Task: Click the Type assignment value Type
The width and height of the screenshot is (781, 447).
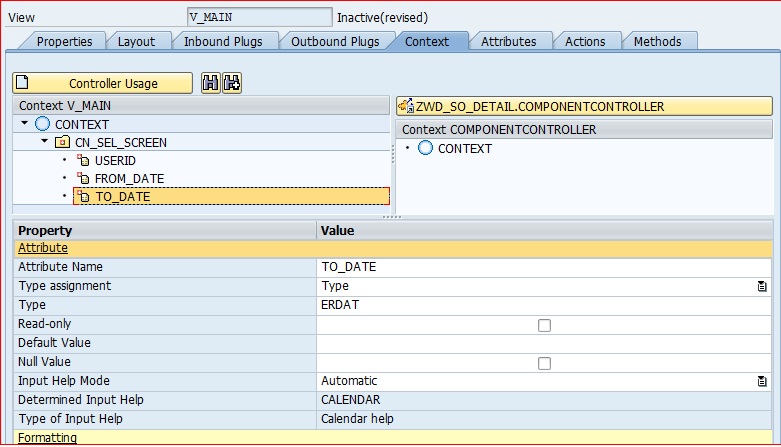Action: 335,286
